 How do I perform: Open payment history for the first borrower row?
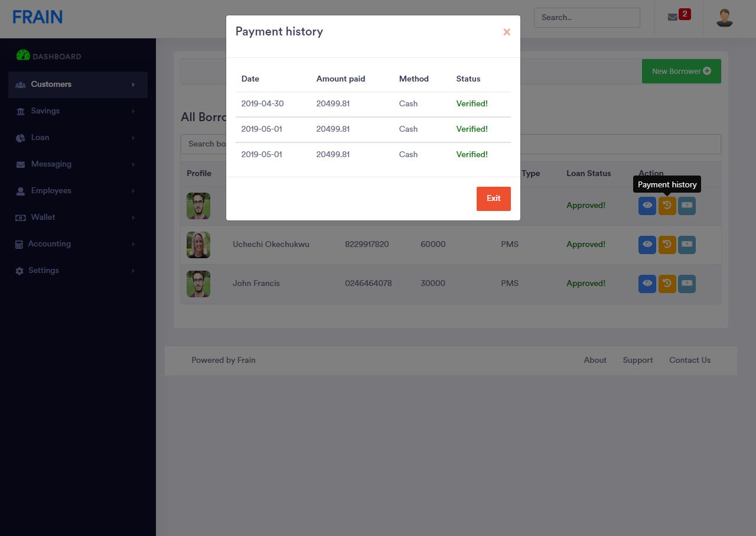point(667,206)
